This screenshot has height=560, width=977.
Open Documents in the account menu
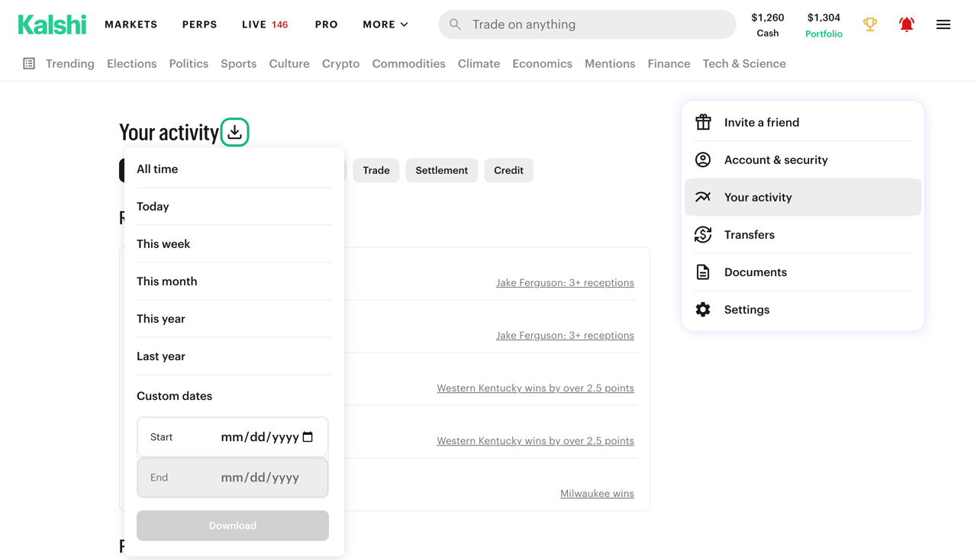click(803, 272)
